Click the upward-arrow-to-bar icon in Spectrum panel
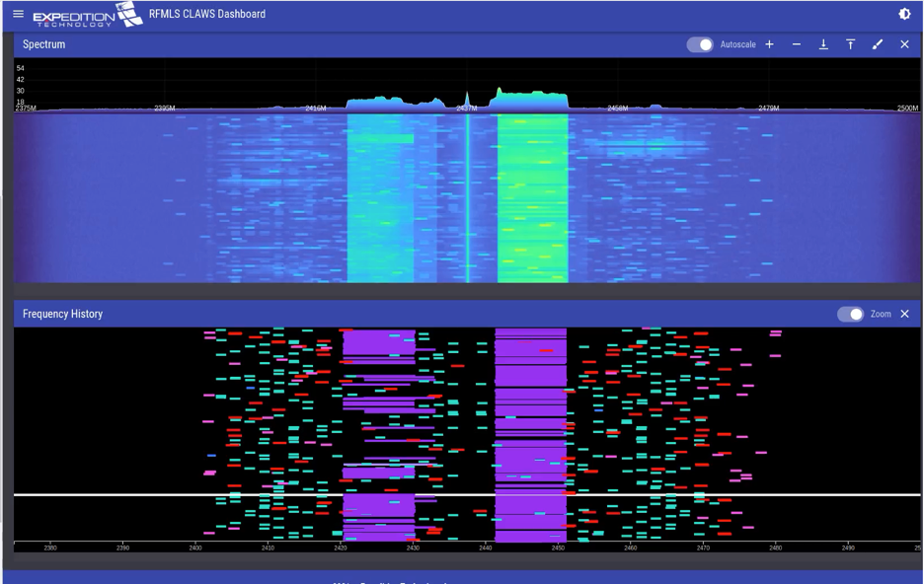This screenshot has width=924, height=584. [850, 44]
